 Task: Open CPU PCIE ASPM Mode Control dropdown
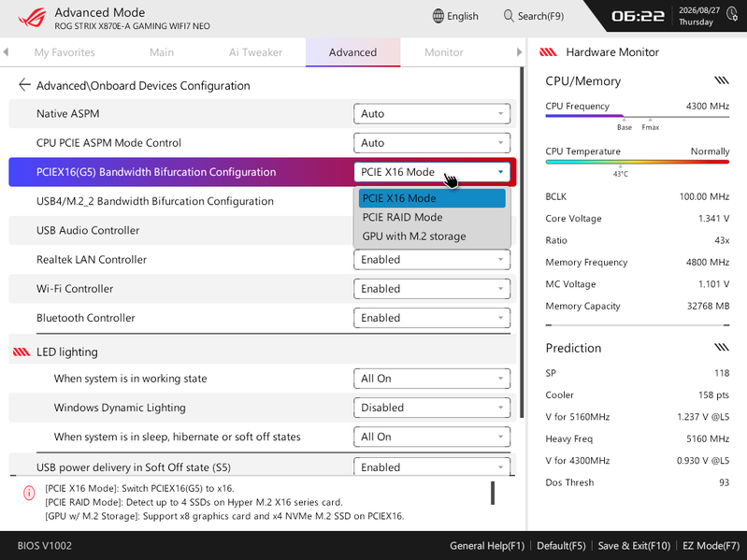pyautogui.click(x=432, y=143)
